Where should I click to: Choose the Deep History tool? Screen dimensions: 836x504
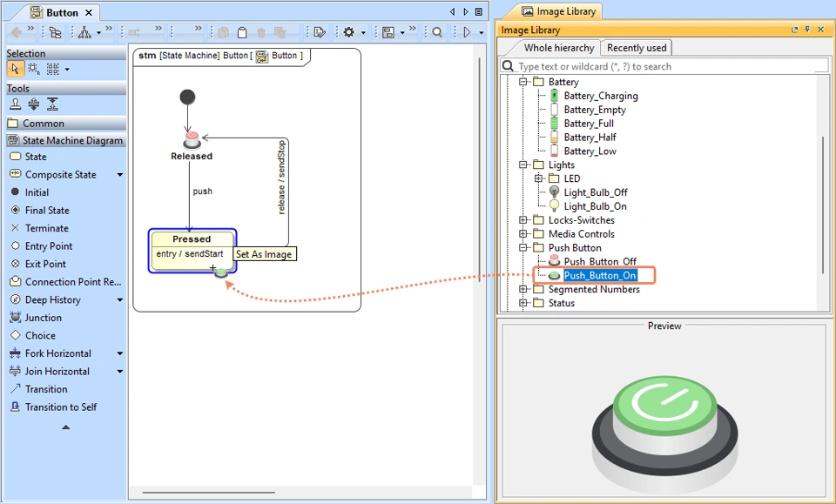52,299
